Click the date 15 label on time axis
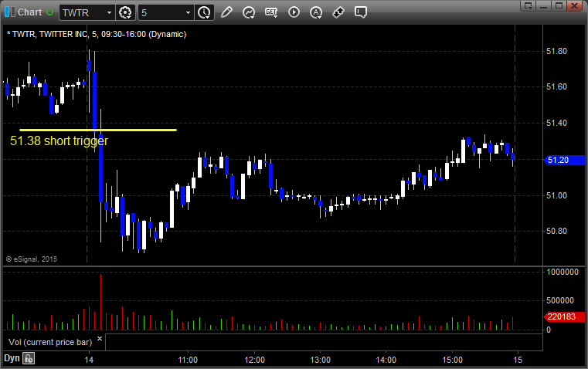This screenshot has width=588, height=369. [518, 360]
